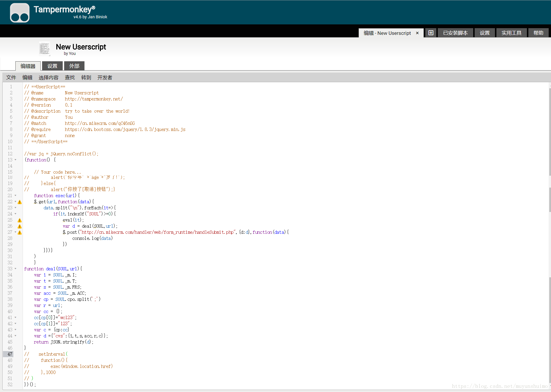551x392 pixels.
Task: Open the 开发者 menu
Action: (x=105, y=78)
